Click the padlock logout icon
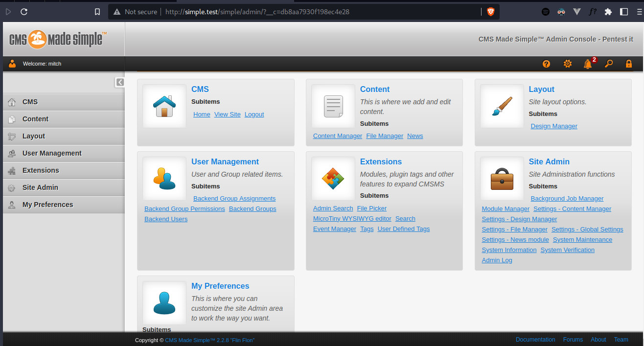This screenshot has width=644, height=346. coord(629,64)
